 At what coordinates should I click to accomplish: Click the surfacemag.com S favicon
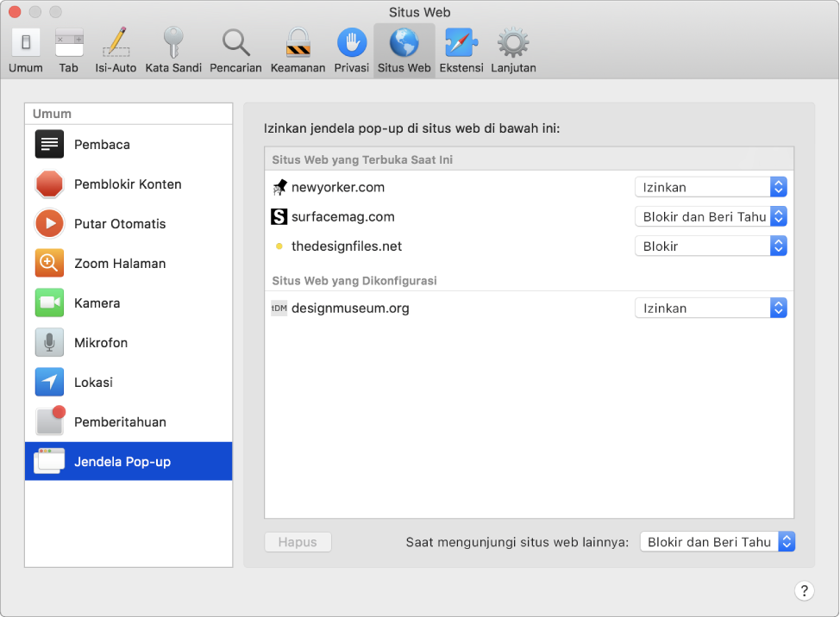[x=279, y=217]
